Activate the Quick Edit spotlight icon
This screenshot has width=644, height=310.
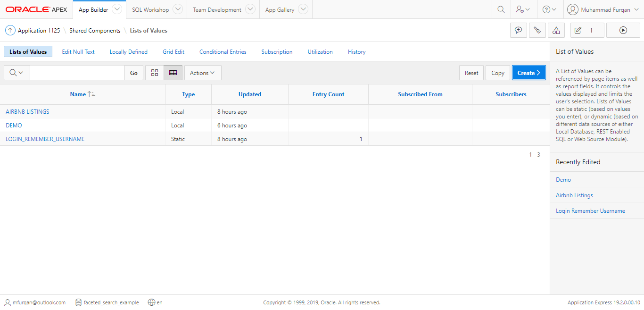click(537, 30)
